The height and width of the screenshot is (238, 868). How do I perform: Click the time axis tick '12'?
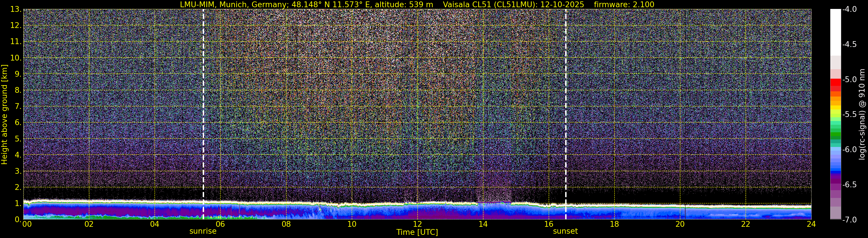click(x=417, y=224)
